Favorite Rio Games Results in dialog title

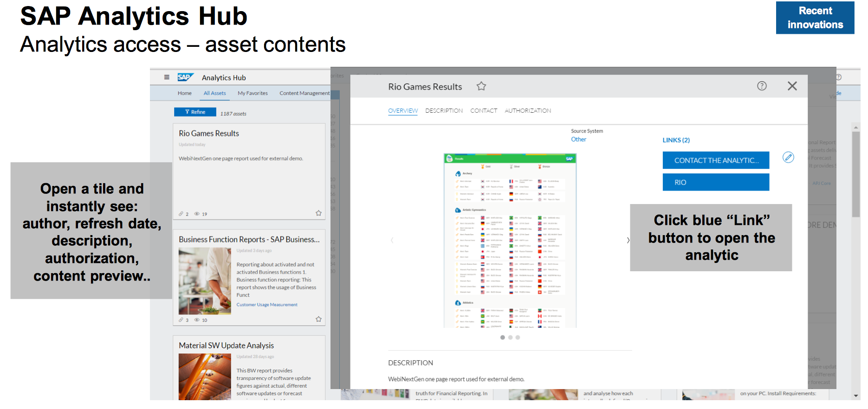coord(481,86)
